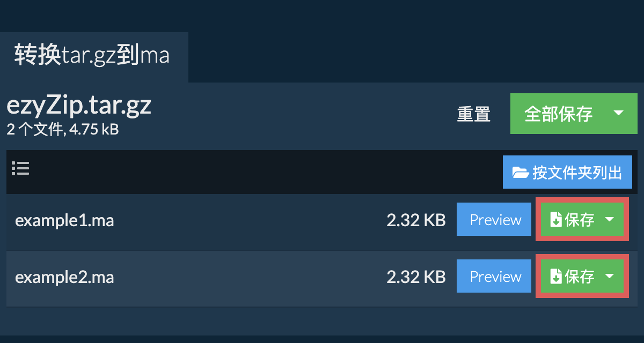
Task: Expand the 全部保存 dropdown arrow
Action: point(618,113)
